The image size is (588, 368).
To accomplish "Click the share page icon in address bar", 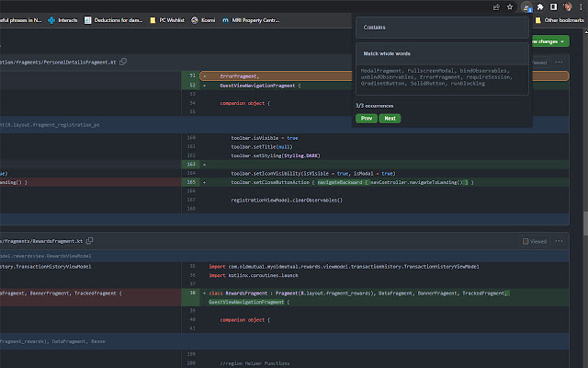I will [496, 7].
